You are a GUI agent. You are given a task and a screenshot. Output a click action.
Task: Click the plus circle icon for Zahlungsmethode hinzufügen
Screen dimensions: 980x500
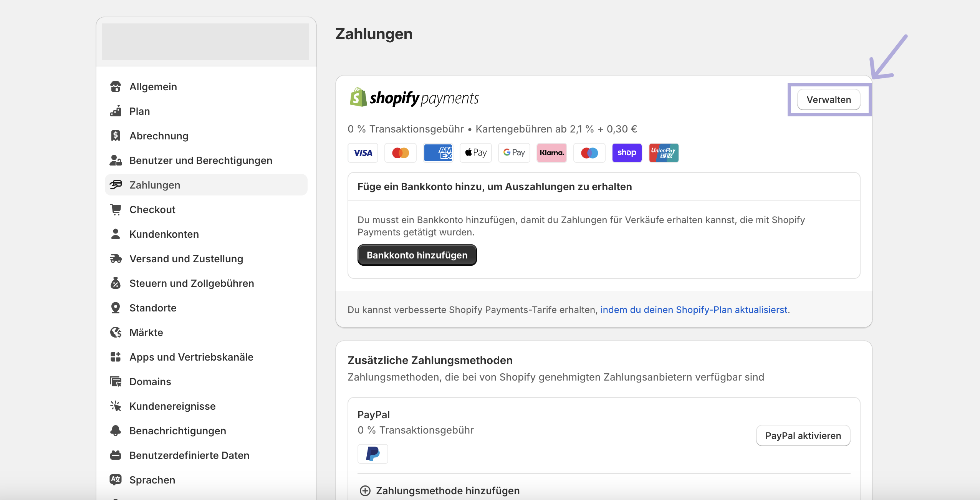click(x=365, y=491)
